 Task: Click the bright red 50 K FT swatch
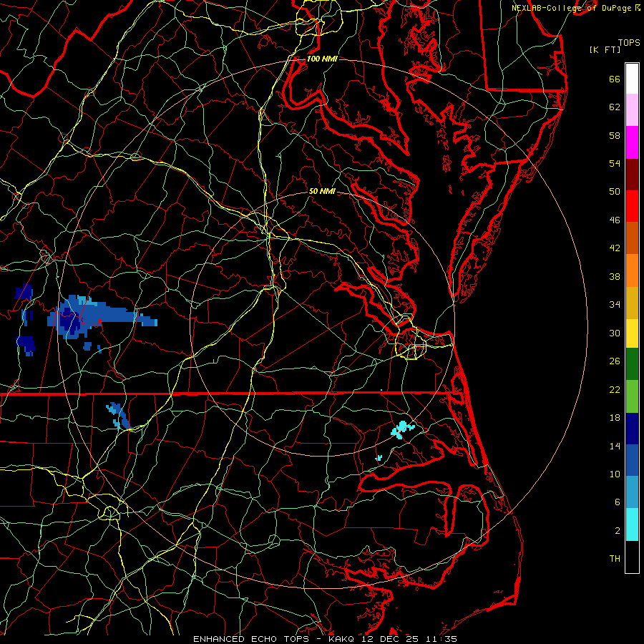click(632, 206)
